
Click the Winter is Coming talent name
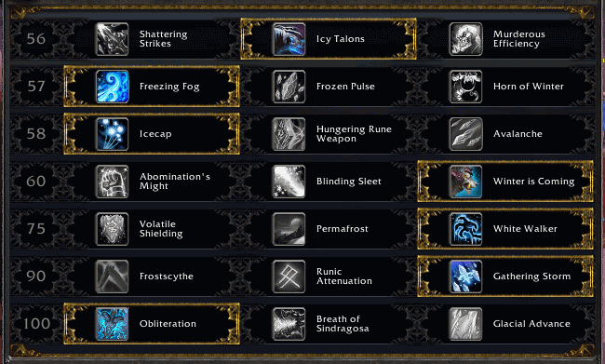click(x=533, y=182)
